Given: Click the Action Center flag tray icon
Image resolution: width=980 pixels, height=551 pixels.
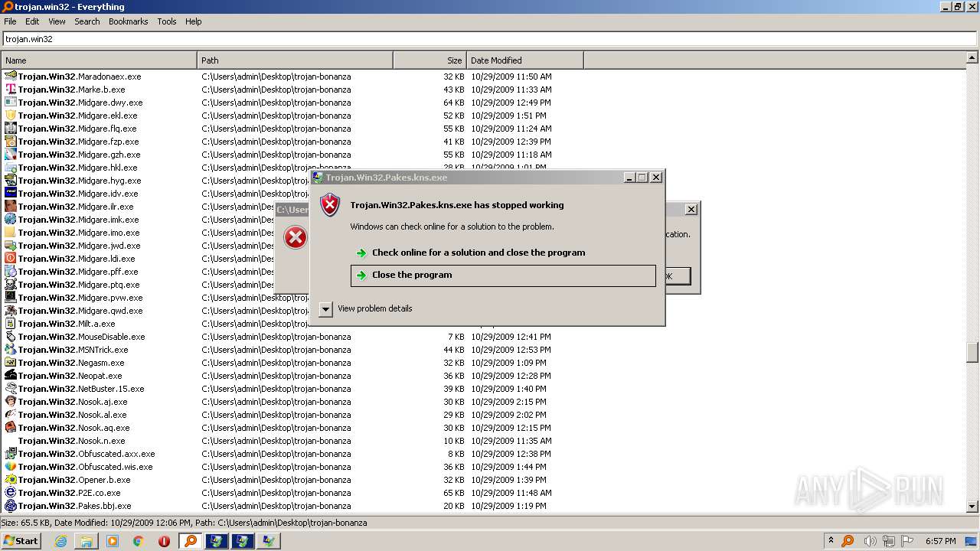Looking at the screenshot, I should 908,541.
